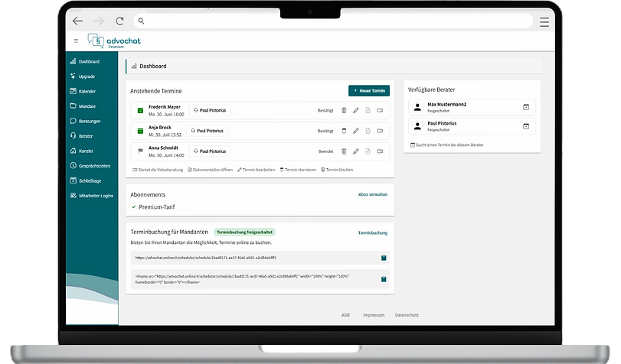Viewport: 621px width, 364px height.
Task: Click the advochat logo
Action: (114, 41)
